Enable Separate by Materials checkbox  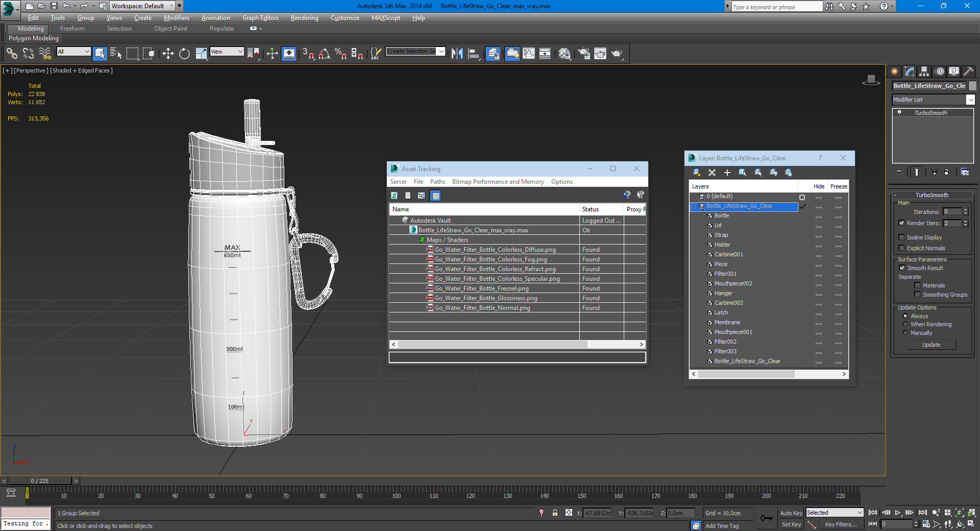(x=917, y=285)
